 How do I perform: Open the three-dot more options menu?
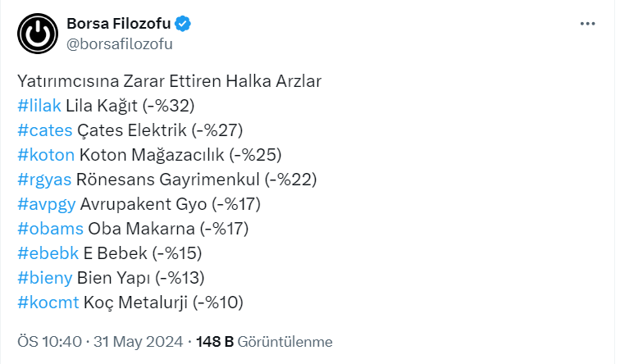coord(587,25)
